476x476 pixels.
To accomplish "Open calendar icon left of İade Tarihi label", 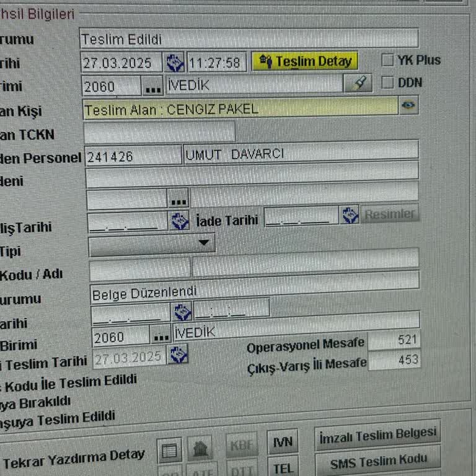I will coord(179,221).
